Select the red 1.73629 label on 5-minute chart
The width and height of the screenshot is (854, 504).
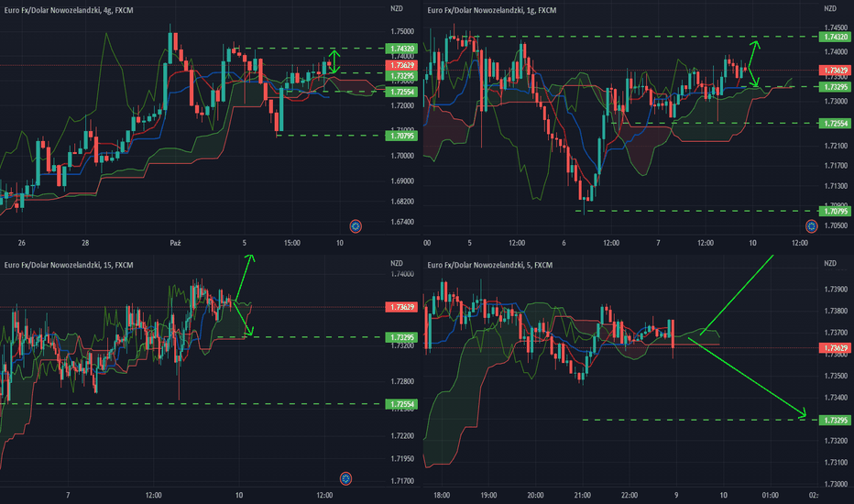835,347
